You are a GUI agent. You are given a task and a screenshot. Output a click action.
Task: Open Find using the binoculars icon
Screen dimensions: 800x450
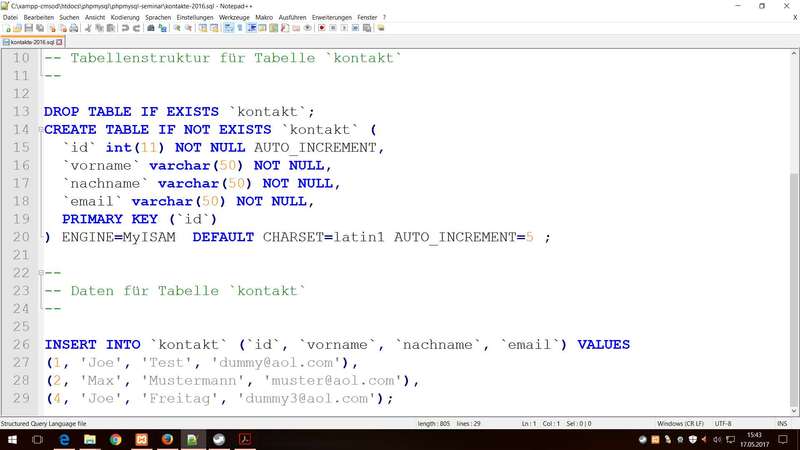point(151,28)
